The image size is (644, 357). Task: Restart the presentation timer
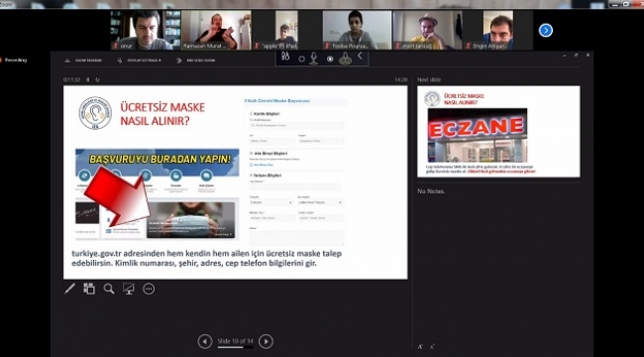point(97,79)
